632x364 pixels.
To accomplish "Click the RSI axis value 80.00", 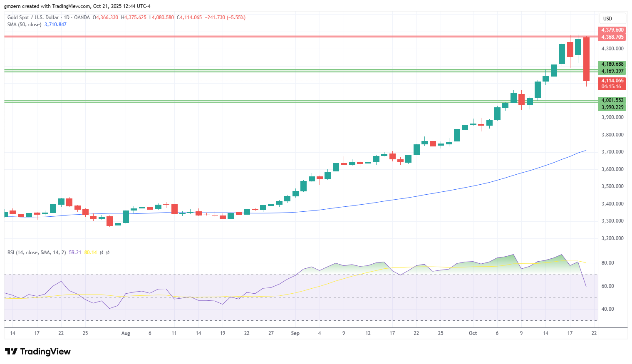I will [x=608, y=263].
